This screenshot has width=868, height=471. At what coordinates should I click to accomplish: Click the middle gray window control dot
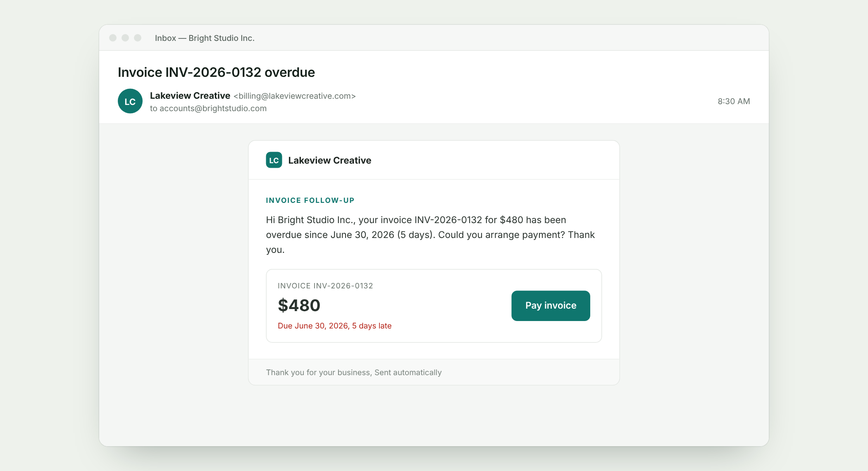click(x=125, y=38)
